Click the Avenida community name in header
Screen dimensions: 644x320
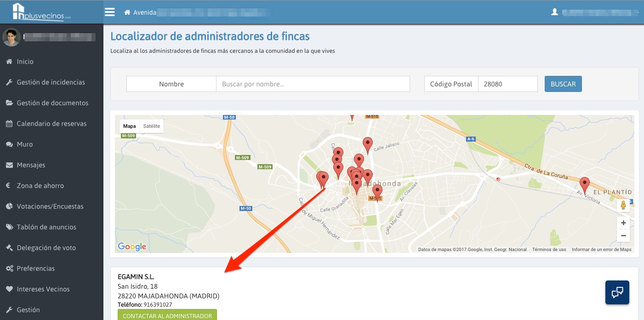[145, 12]
